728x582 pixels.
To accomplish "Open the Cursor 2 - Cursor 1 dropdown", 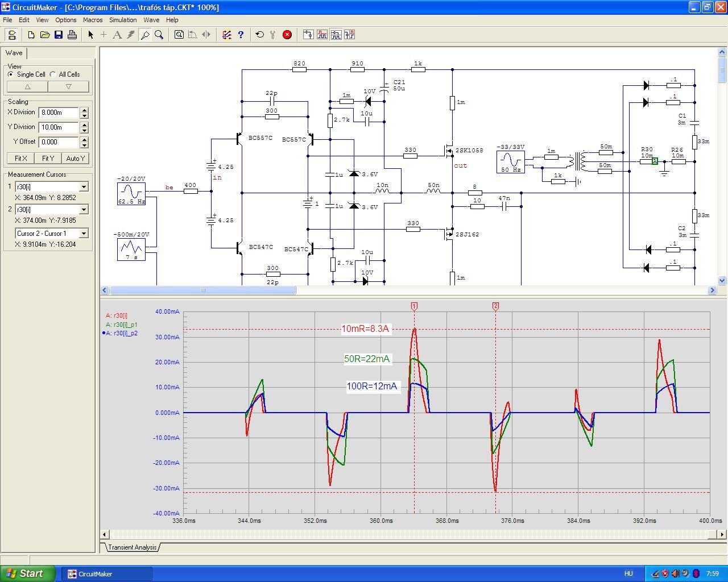I will pos(84,234).
